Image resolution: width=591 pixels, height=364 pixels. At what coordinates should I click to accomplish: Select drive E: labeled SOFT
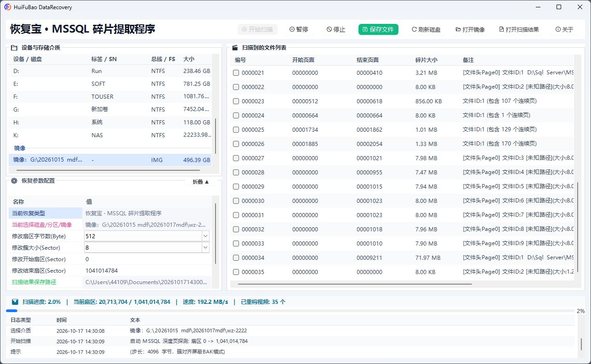(110, 84)
